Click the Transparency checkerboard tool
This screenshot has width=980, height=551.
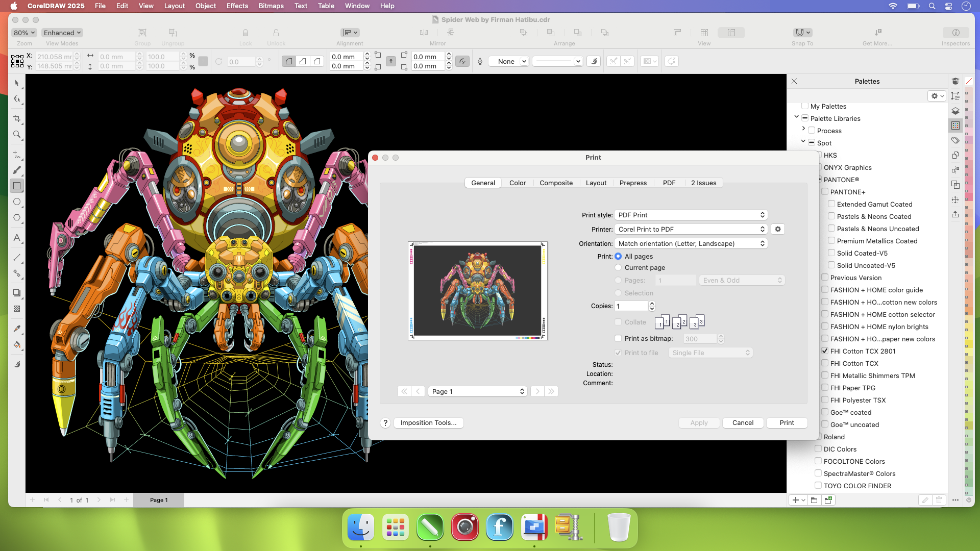[17, 309]
